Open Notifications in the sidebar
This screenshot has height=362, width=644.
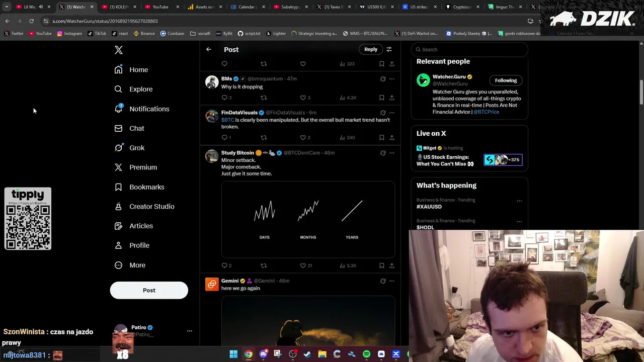click(x=142, y=109)
